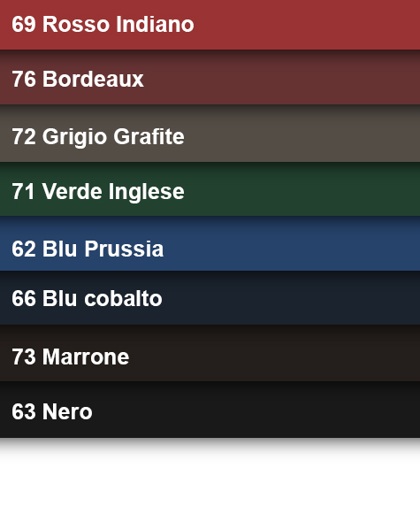
Task: Click the "Bordeaux" text label
Action: tap(93, 79)
